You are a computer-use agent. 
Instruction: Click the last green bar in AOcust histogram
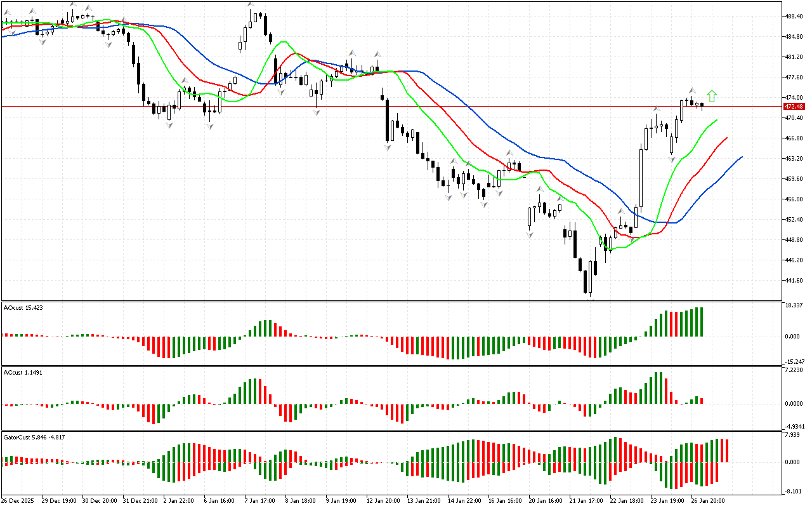tap(702, 322)
